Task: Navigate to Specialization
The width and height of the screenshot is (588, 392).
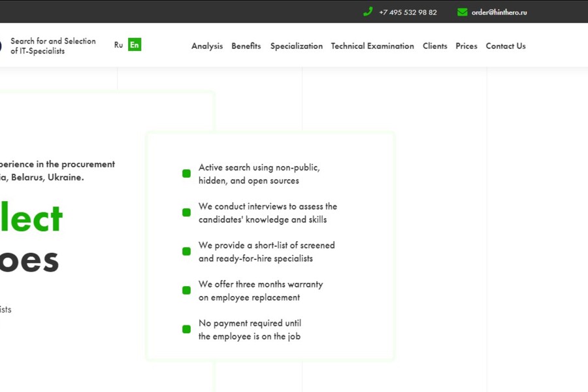Action: coord(296,46)
